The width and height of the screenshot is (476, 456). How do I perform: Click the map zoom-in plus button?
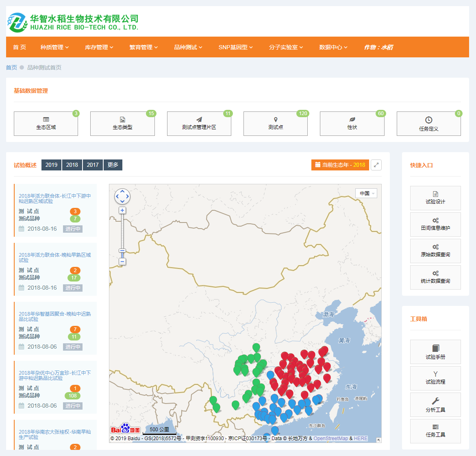pos(122,210)
